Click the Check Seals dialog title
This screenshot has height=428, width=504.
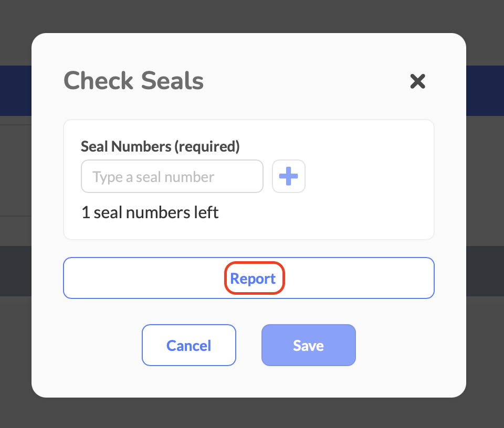133,81
